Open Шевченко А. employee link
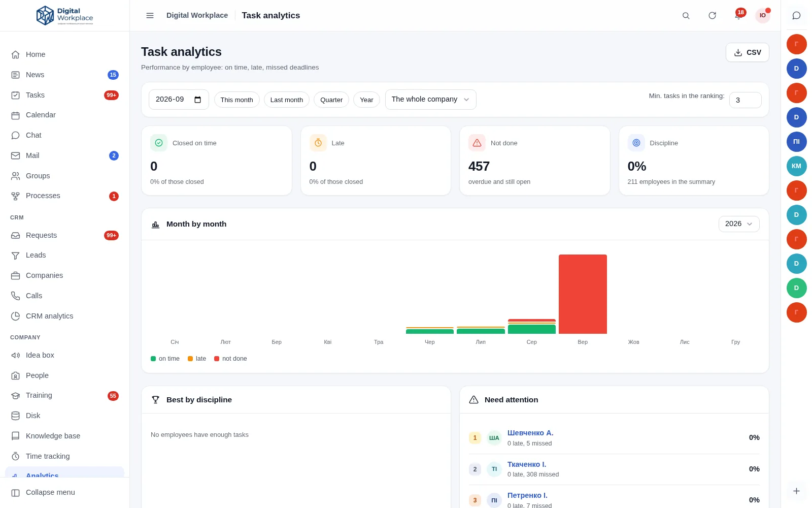 (x=530, y=433)
